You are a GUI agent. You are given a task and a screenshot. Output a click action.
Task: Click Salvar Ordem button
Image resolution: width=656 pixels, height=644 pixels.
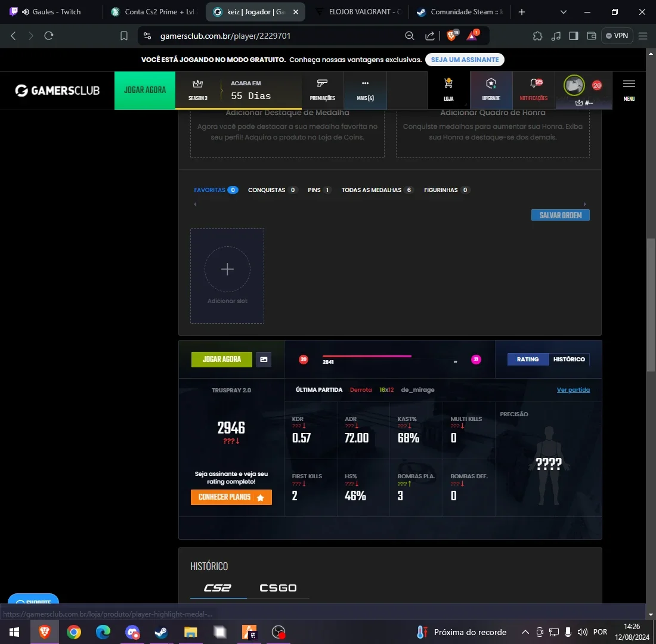click(560, 215)
